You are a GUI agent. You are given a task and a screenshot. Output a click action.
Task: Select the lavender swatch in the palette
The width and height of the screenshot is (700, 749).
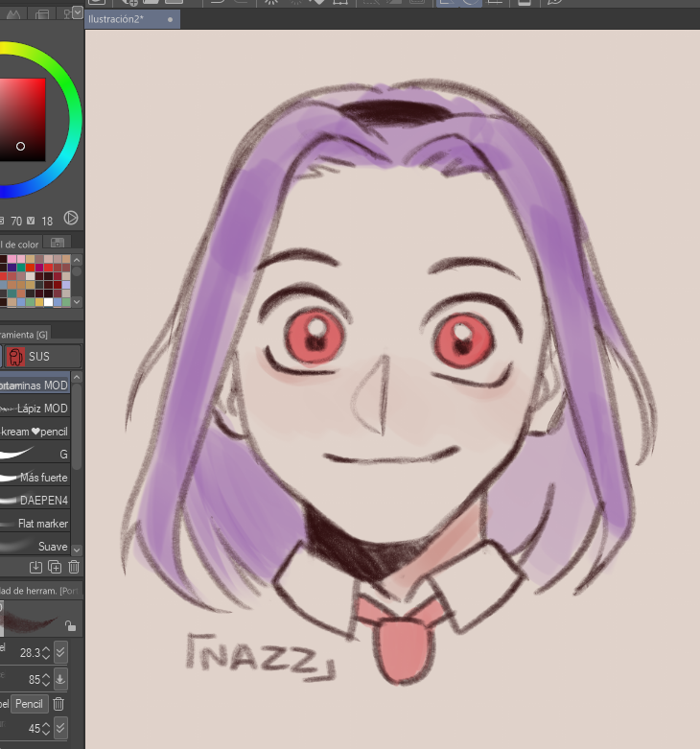pyautogui.click(x=66, y=285)
